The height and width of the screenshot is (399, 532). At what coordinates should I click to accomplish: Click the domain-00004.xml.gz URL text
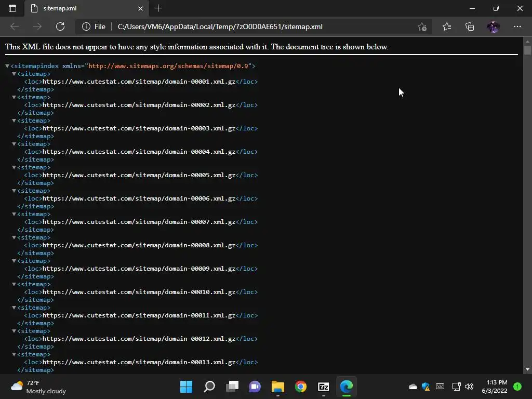point(139,152)
